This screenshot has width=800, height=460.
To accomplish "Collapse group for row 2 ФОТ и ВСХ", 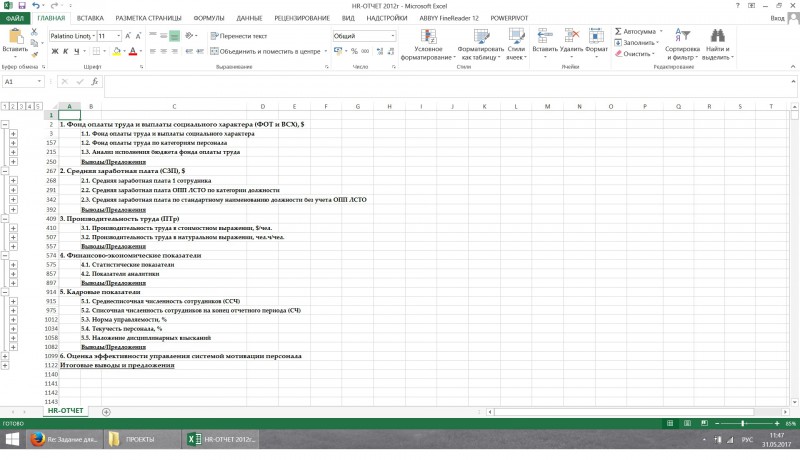I will [5, 124].
